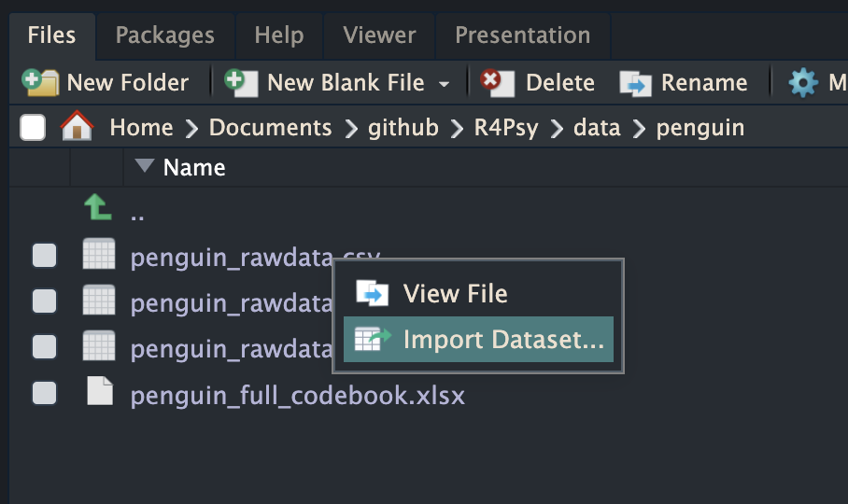Click the Rename file icon

point(636,83)
